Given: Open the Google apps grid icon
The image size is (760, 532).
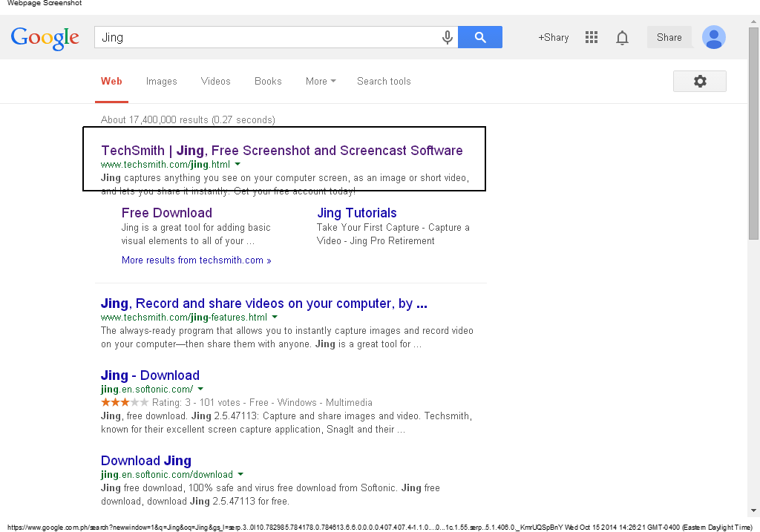Looking at the screenshot, I should click(592, 37).
